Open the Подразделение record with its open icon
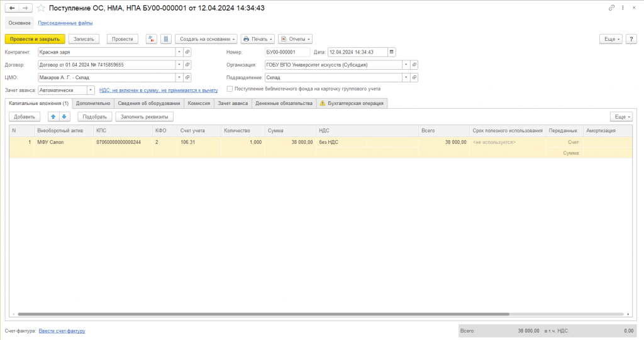The height and width of the screenshot is (340, 644). point(414,77)
